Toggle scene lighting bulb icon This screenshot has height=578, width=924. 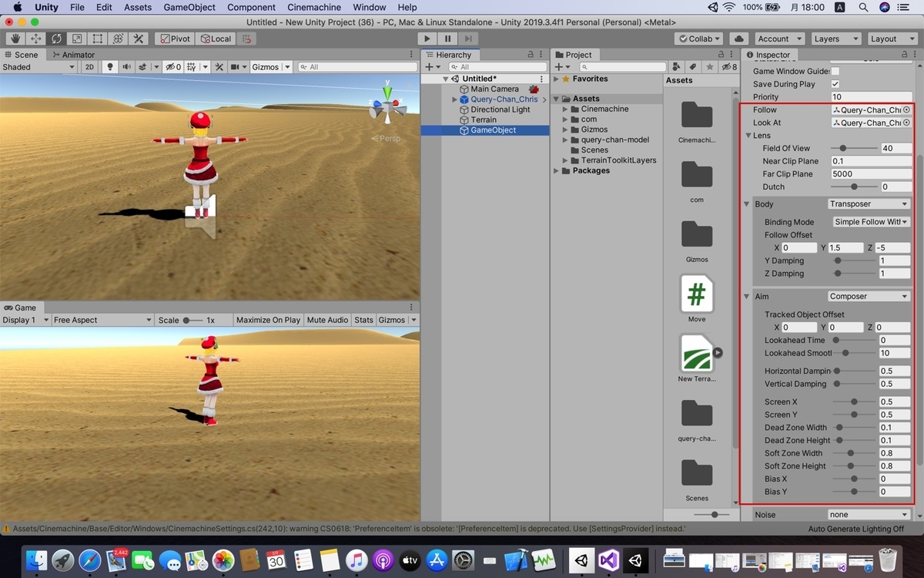(110, 67)
